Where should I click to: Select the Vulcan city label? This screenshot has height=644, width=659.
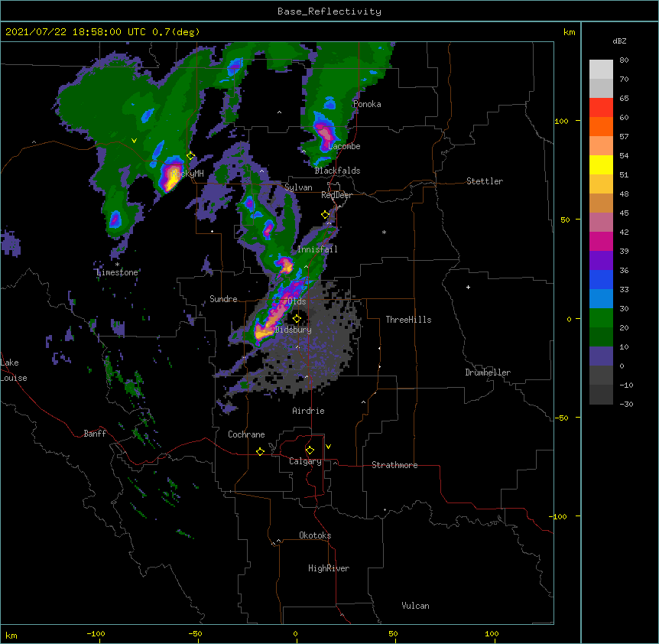[415, 606]
